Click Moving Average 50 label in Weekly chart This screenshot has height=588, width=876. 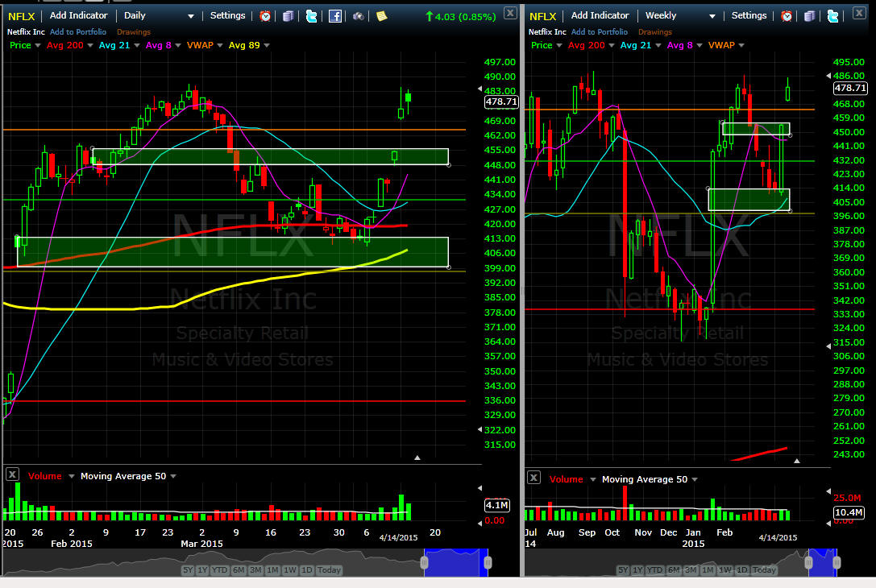645,479
